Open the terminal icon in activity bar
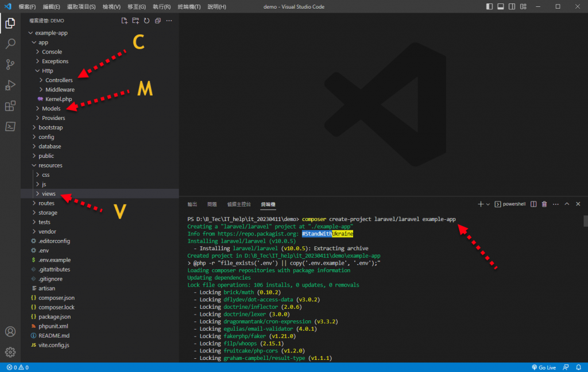This screenshot has height=372, width=588. [x=10, y=126]
